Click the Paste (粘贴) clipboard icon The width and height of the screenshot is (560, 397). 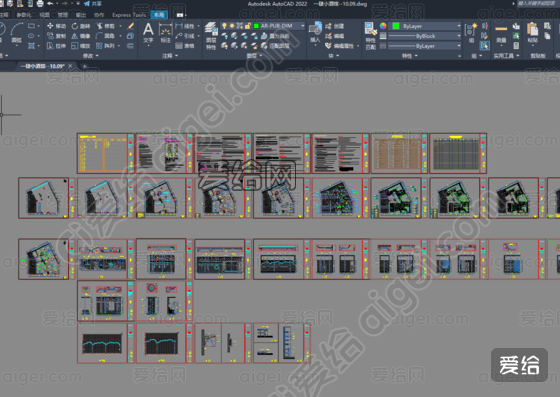[532, 32]
